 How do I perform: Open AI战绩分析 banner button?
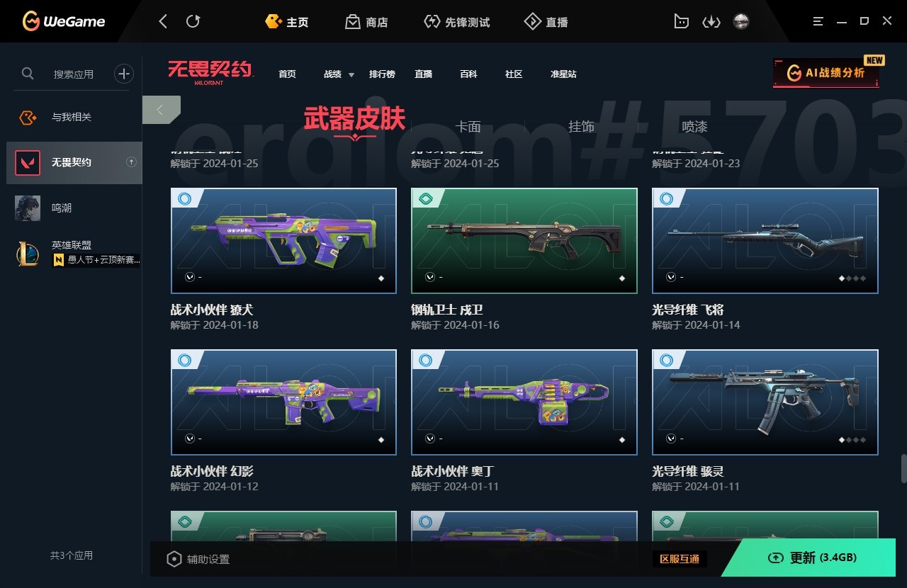(x=826, y=73)
